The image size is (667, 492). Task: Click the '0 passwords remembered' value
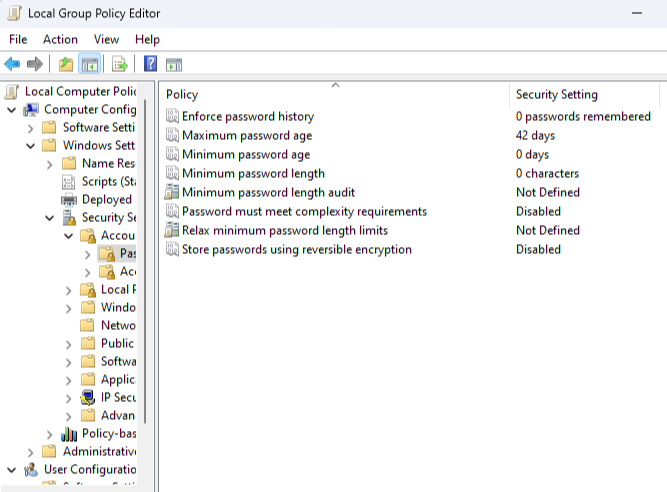(x=583, y=117)
